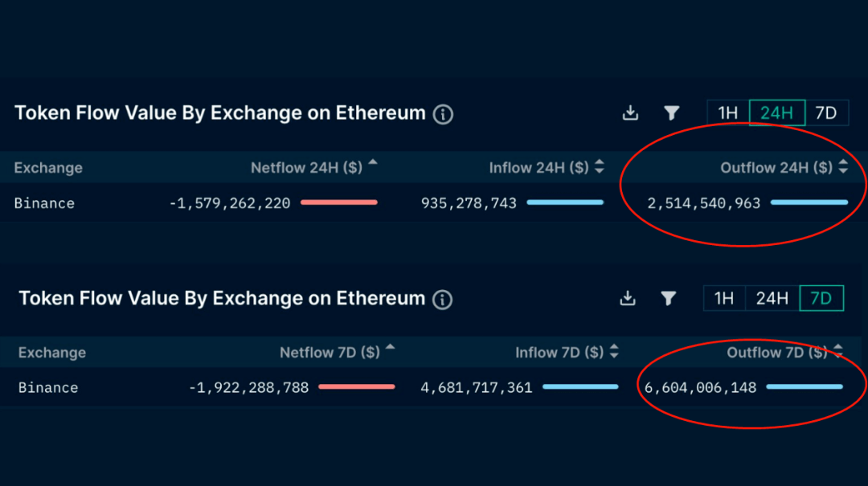This screenshot has width=868, height=486.
Task: Click the red Netflow 24H bar for Binance
Action: 338,202
